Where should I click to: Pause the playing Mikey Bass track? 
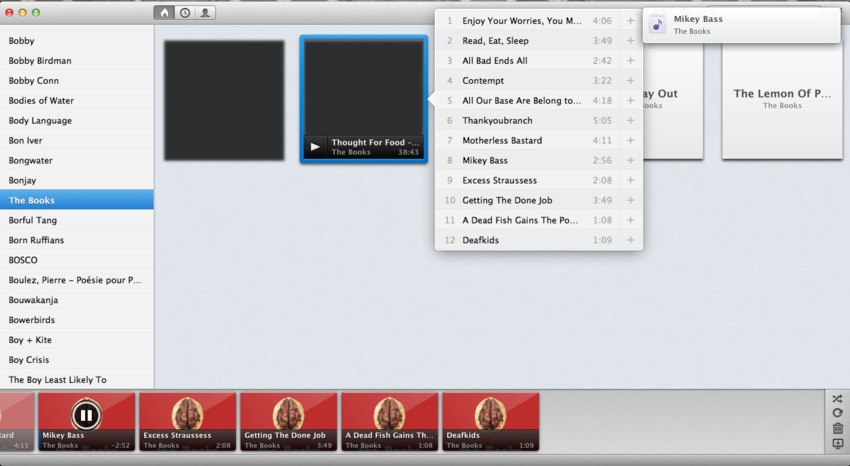pos(86,415)
